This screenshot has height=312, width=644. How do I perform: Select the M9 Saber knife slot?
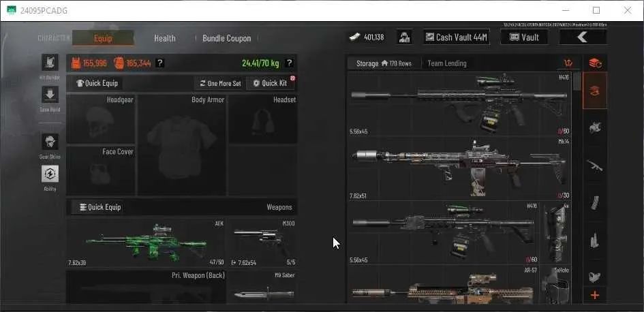(262, 287)
